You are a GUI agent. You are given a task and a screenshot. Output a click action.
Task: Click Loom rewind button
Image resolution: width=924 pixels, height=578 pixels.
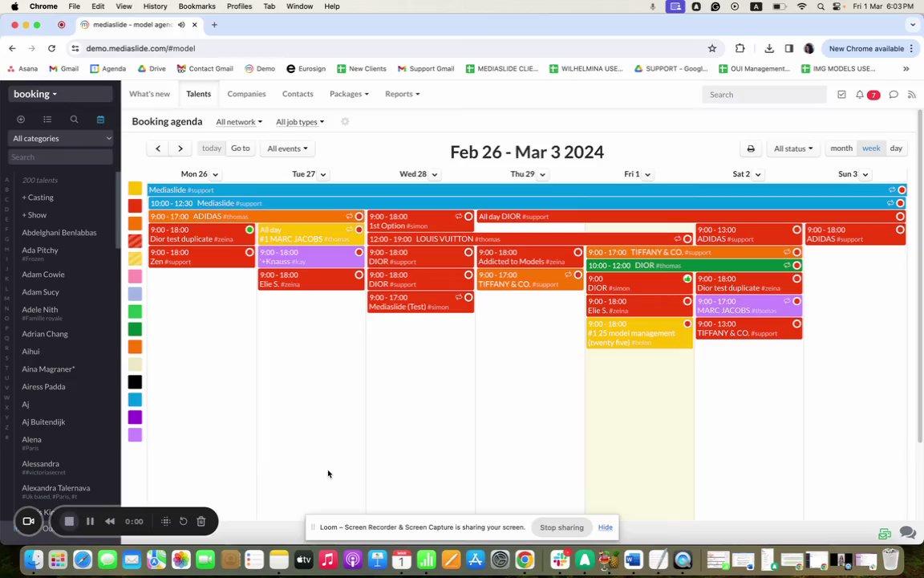coord(110,521)
